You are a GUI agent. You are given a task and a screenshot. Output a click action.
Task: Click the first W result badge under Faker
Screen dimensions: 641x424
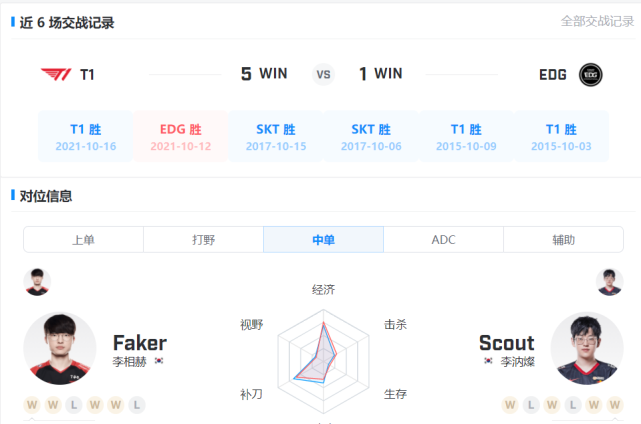click(33, 406)
